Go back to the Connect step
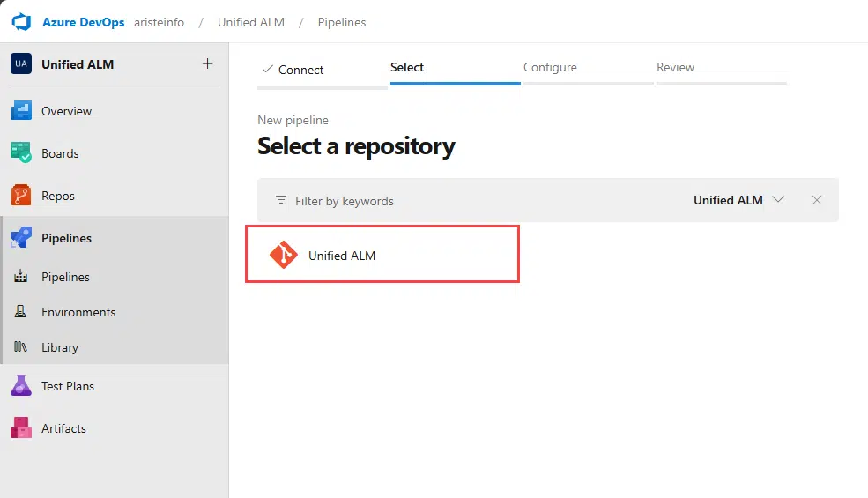The image size is (868, 498). [294, 70]
